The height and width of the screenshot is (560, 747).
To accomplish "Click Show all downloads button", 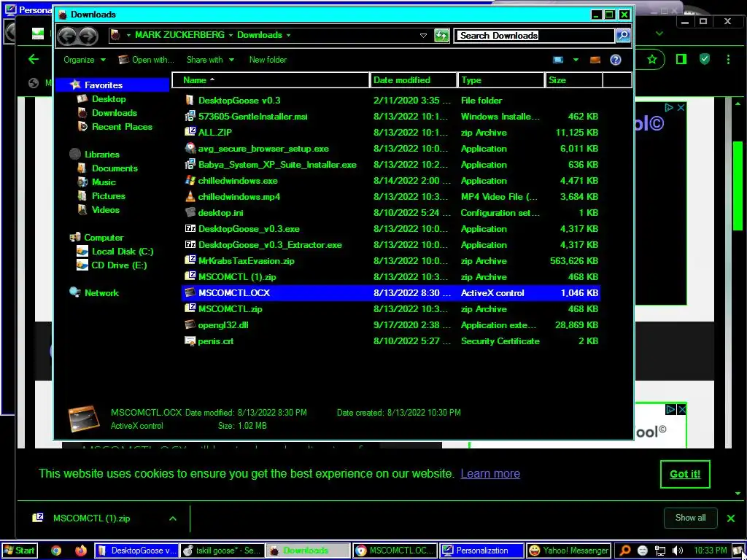I will [x=690, y=518].
